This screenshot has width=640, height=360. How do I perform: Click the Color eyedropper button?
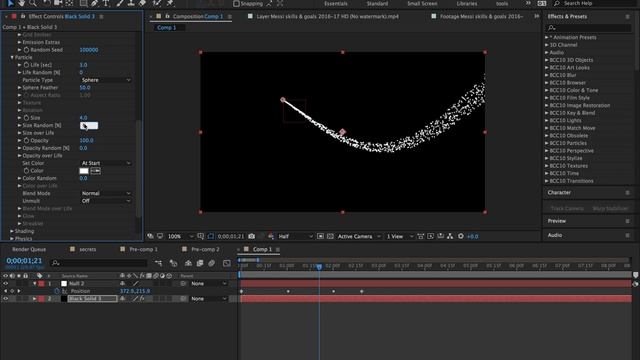[96, 171]
